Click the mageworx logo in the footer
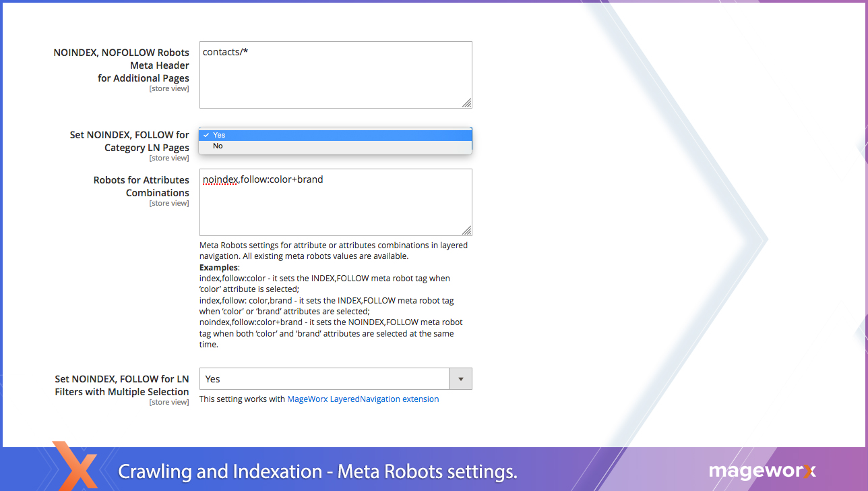 tap(762, 471)
